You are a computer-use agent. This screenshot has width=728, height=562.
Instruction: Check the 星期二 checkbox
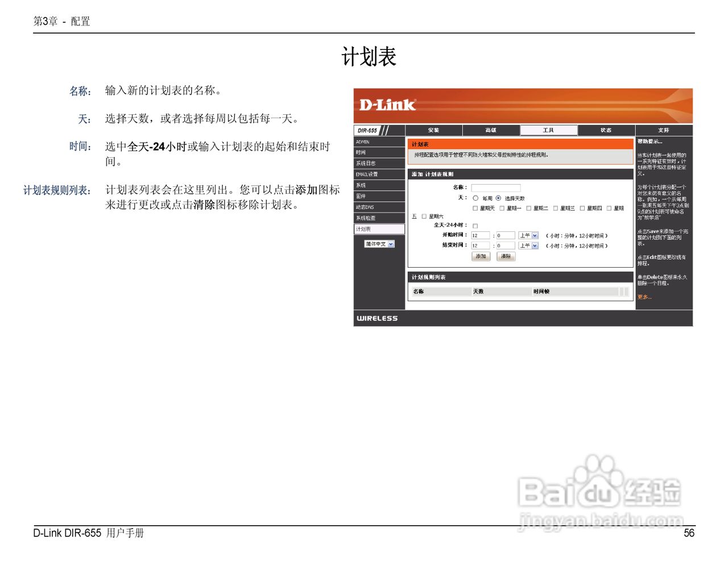[528, 209]
